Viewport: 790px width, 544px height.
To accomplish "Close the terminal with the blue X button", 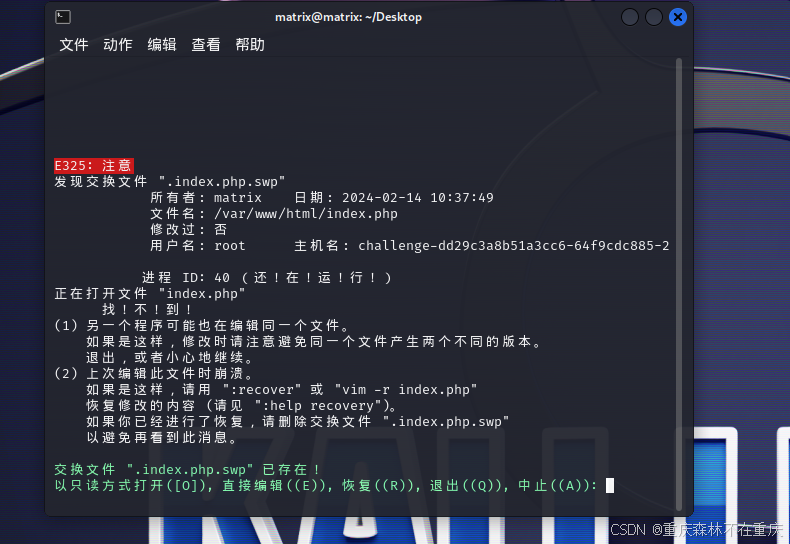I will tap(678, 17).
